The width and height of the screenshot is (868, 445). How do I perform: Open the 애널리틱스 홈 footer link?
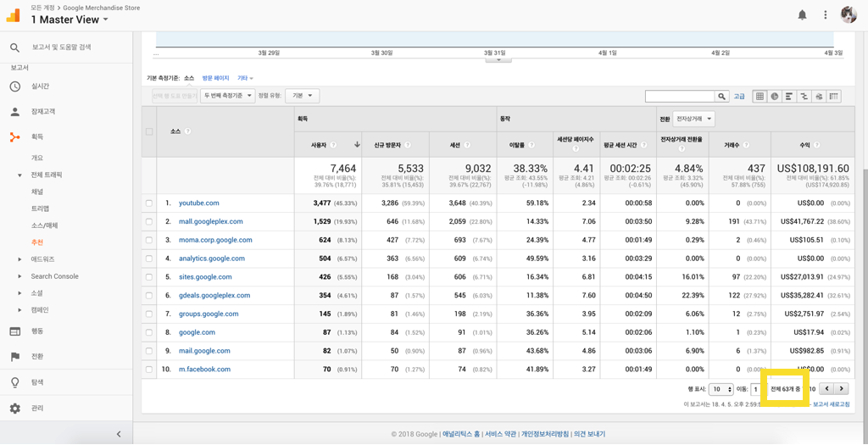pos(462,434)
